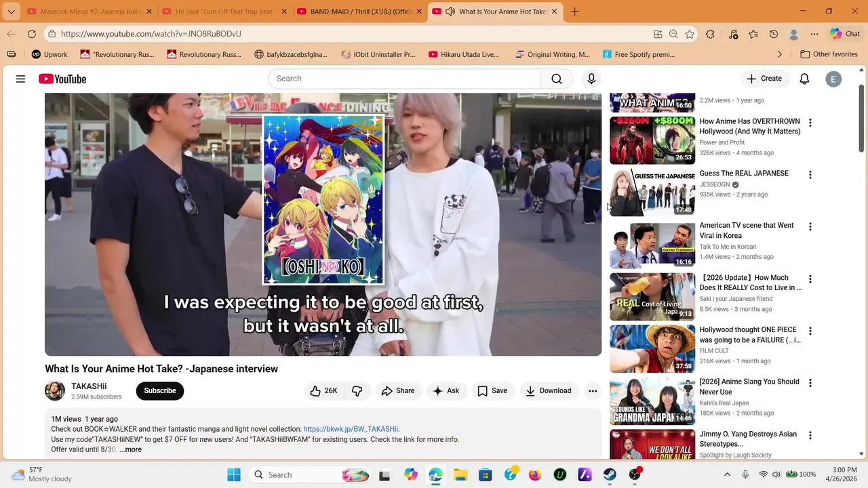This screenshot has width=868, height=488.
Task: Click the browser address bar URL
Action: (151, 34)
